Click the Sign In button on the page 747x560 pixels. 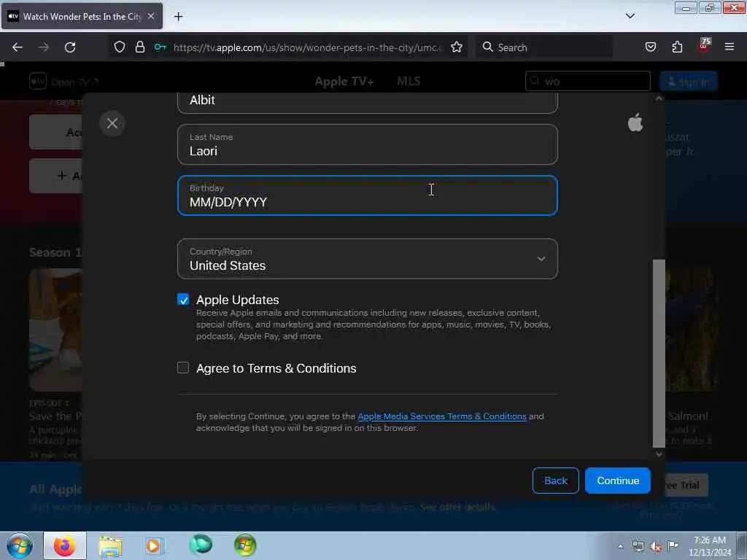coord(689,82)
